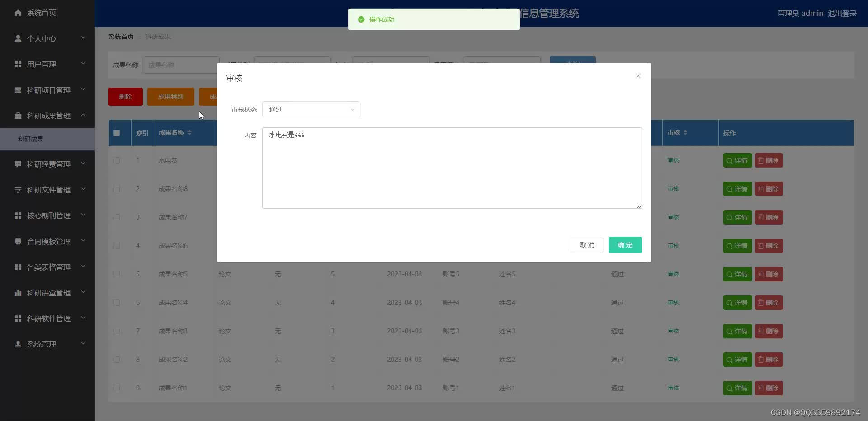Click the list icon for 科研项目管理
The width and height of the screenshot is (868, 421).
18,90
